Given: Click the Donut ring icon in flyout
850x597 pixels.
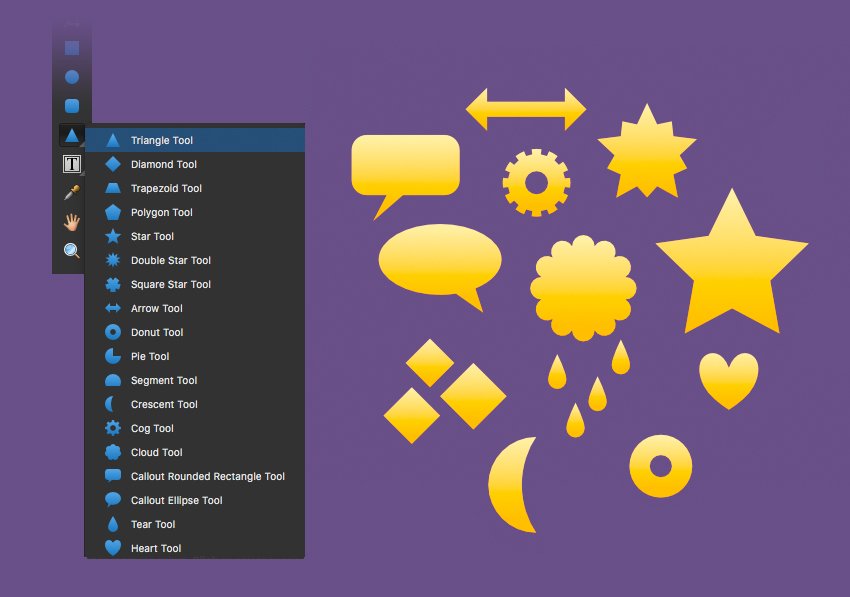Looking at the screenshot, I should tap(113, 332).
